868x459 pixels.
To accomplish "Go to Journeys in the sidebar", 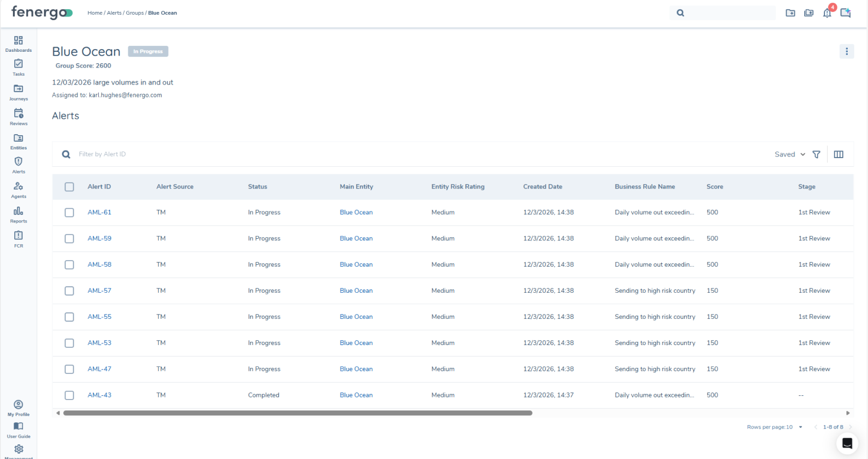I will coord(19,92).
